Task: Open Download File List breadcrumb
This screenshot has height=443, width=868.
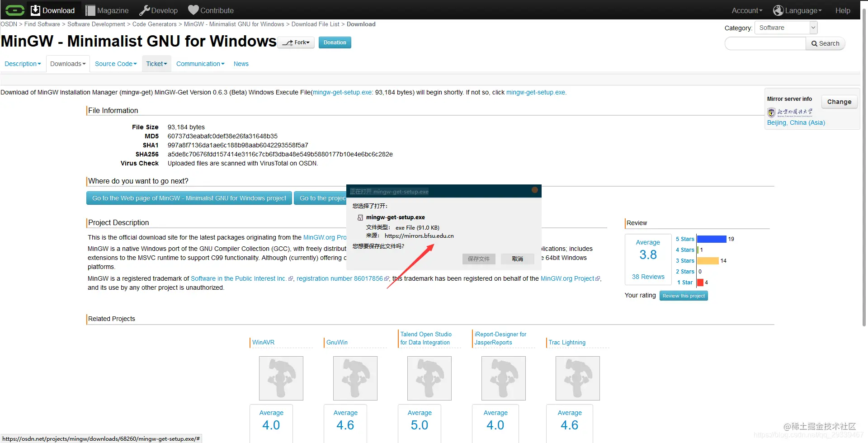Action: 316,24
